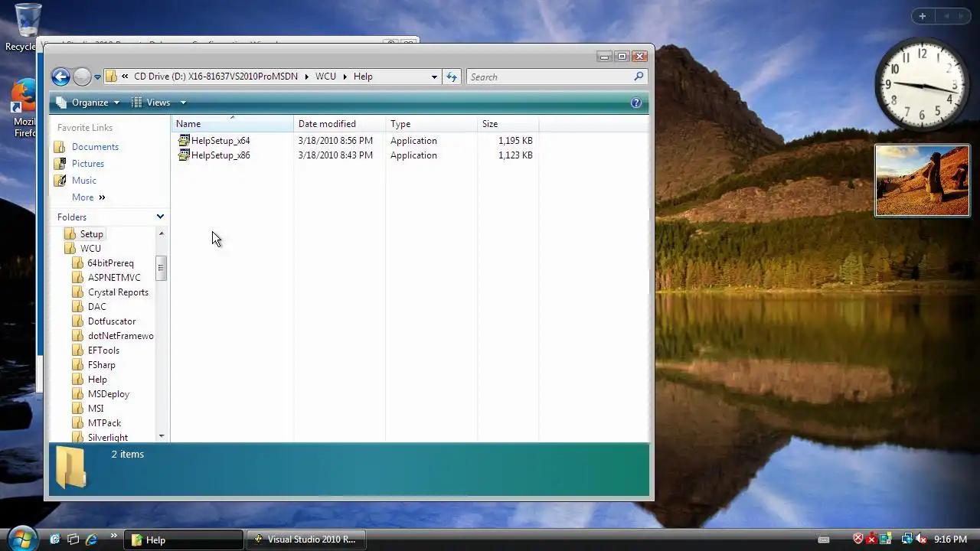Collapse the Folders pane chevron
980x551 pixels.
tap(160, 217)
